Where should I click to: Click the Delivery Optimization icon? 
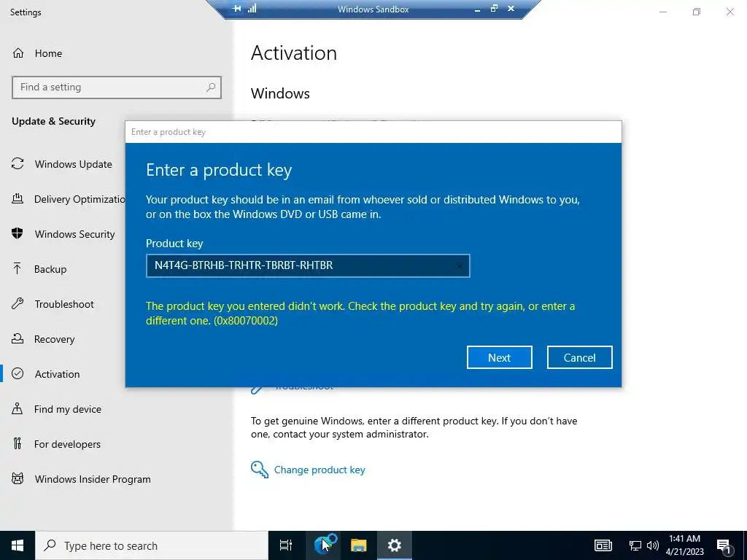18,198
